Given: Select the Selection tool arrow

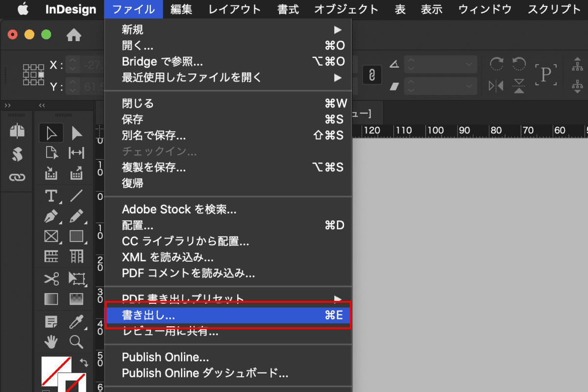Looking at the screenshot, I should pos(51,132).
